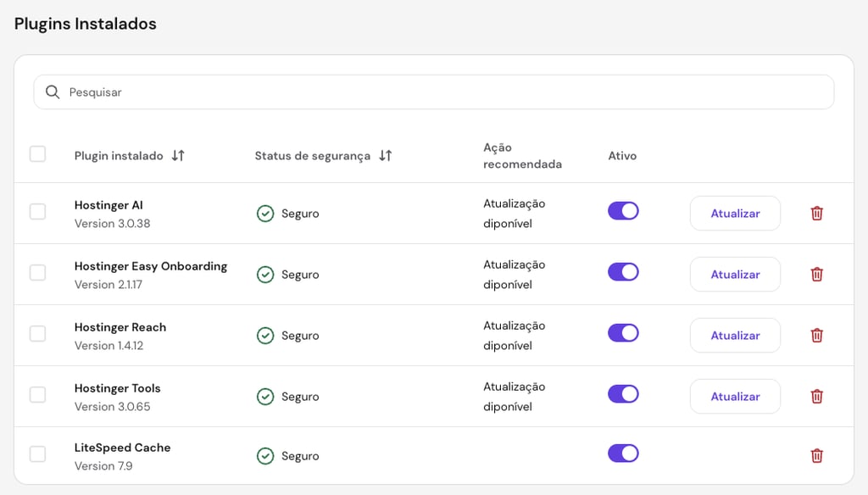
Task: Click Seguro check icon for Hostinger Reach
Action: [265, 335]
